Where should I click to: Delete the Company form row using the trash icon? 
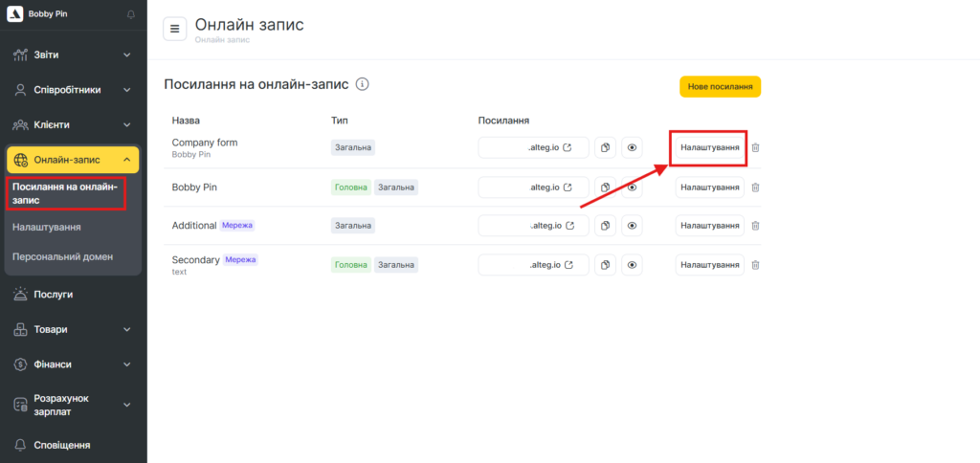[755, 147]
